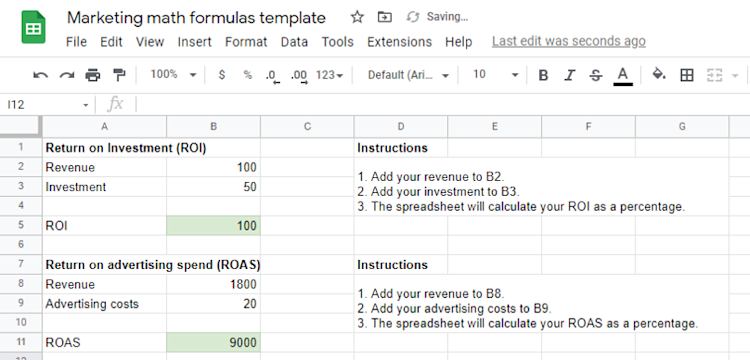This screenshot has width=750, height=360.
Task: Select the 'Advertising costs' label cell
Action: point(104,304)
